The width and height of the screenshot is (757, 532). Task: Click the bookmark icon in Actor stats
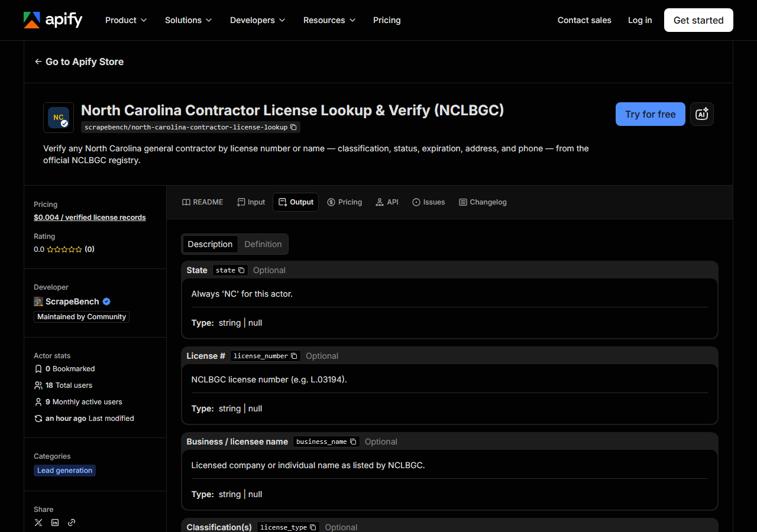tap(38, 369)
